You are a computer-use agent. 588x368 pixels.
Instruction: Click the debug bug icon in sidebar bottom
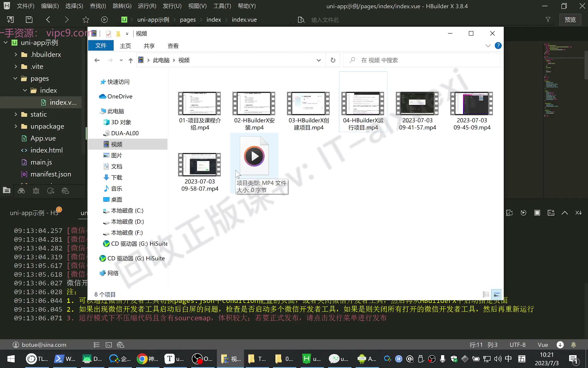click(36, 191)
